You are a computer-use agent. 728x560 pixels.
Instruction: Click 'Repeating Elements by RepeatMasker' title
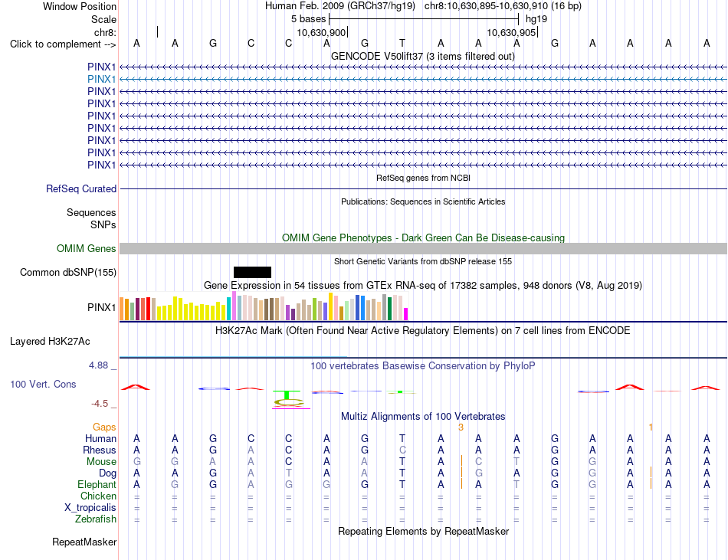423,531
